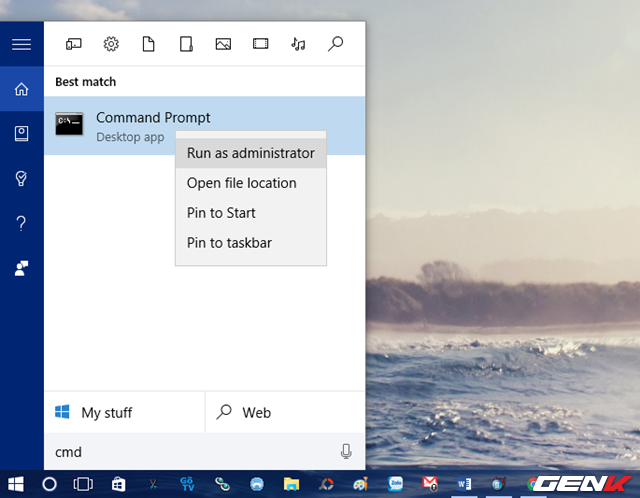Open the Store icon on taskbar

(x=118, y=484)
